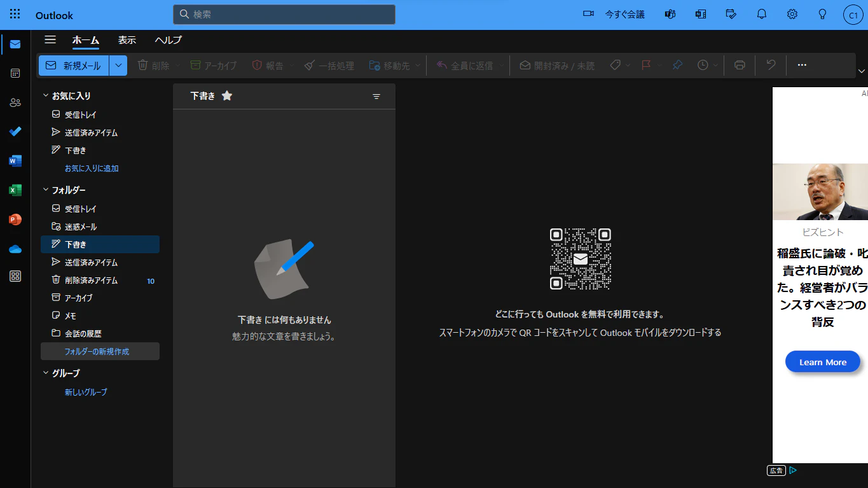Open the 迷惑メール folder
This screenshot has height=488, width=868.
[x=100, y=227]
